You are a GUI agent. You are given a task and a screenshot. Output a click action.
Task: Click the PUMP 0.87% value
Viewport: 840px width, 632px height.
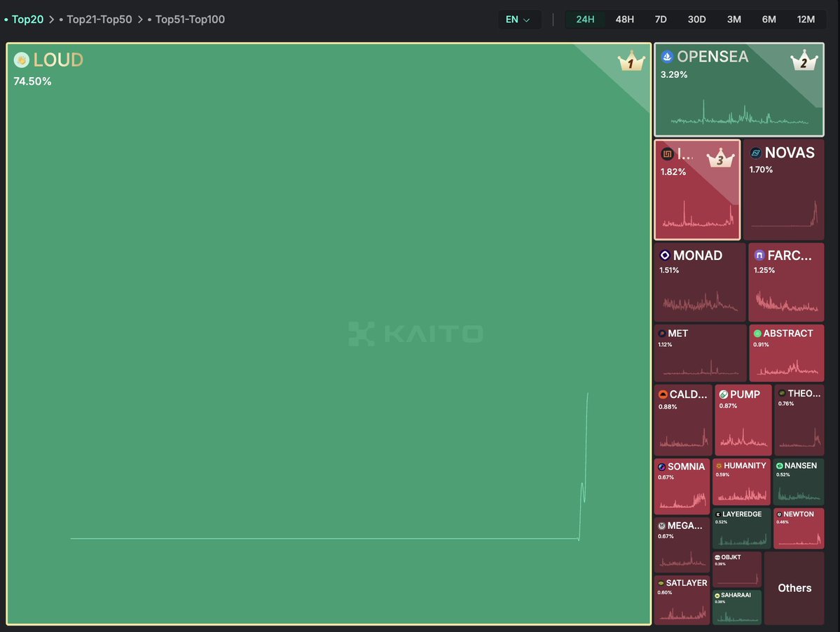pyautogui.click(x=728, y=406)
